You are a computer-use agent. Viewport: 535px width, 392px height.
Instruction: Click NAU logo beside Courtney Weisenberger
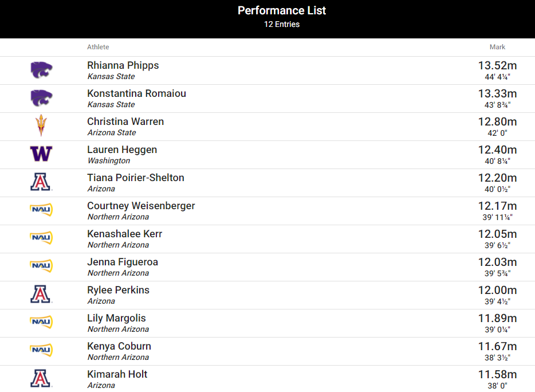41,210
